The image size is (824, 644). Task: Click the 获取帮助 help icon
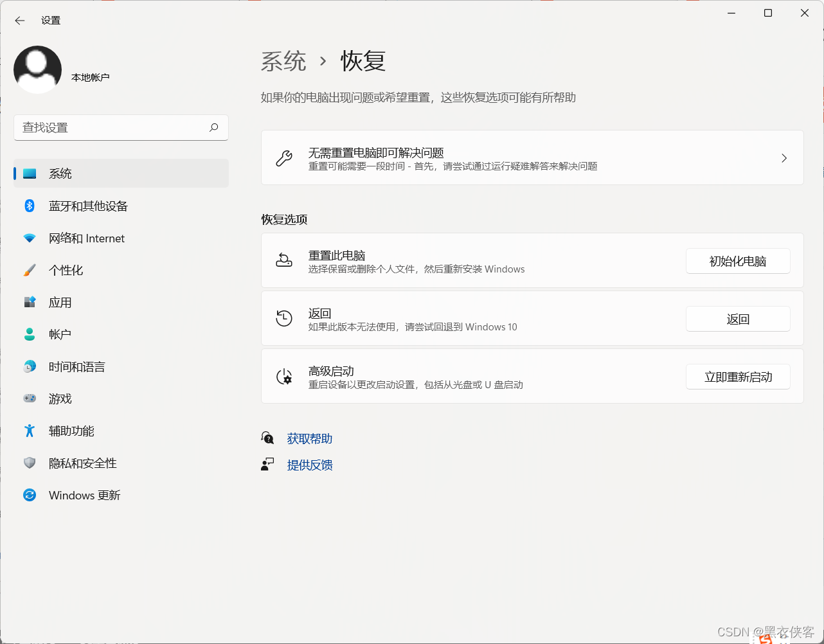(267, 438)
